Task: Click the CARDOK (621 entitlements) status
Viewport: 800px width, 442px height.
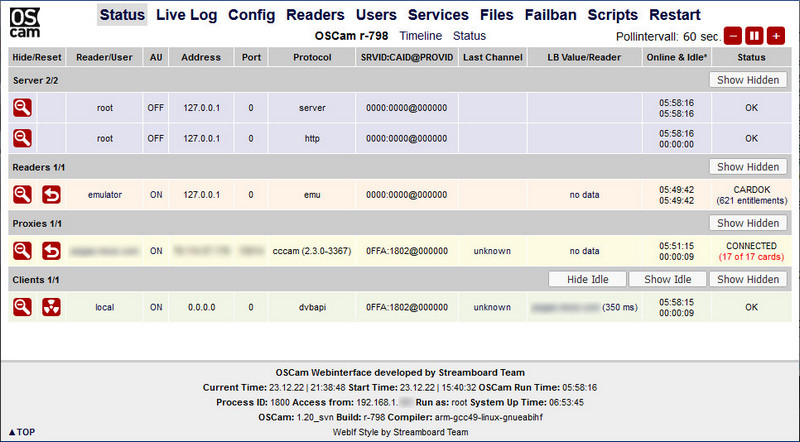Action: (x=752, y=195)
